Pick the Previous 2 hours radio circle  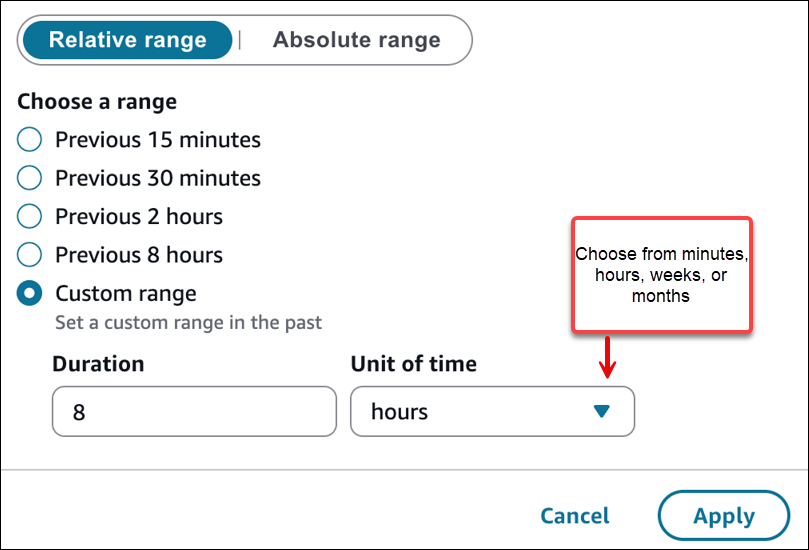[x=30, y=217]
